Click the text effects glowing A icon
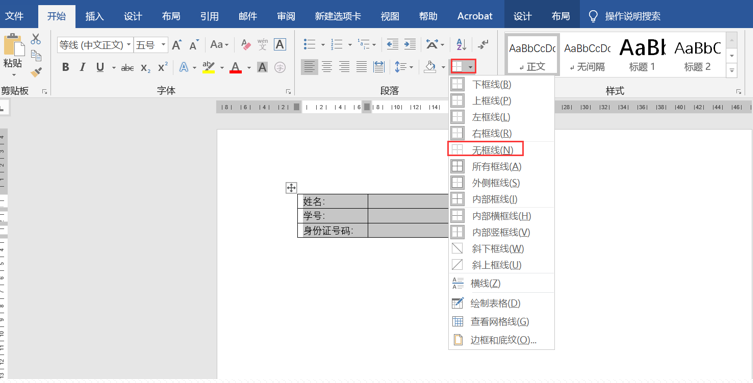This screenshot has height=383, width=753. click(x=183, y=67)
